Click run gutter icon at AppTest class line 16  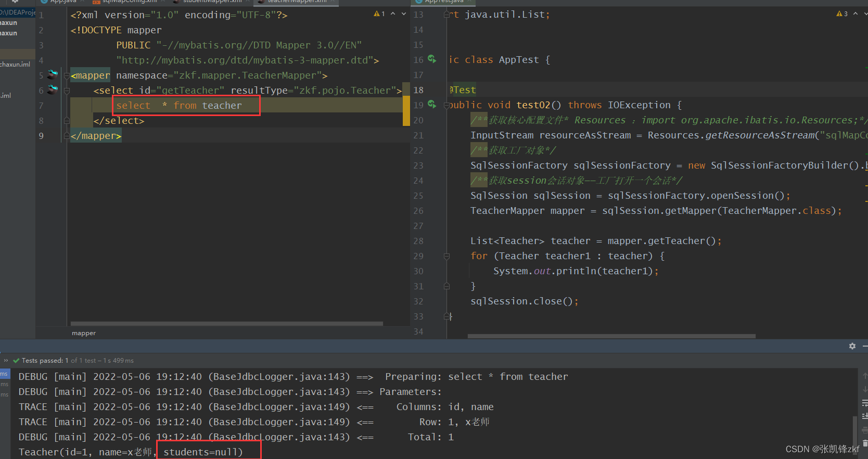pyautogui.click(x=432, y=59)
